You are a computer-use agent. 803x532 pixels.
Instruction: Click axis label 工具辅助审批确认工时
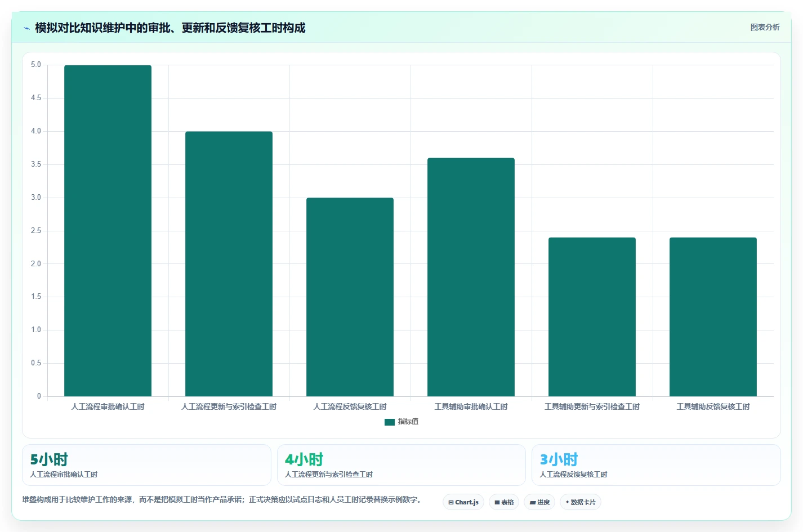471,406
